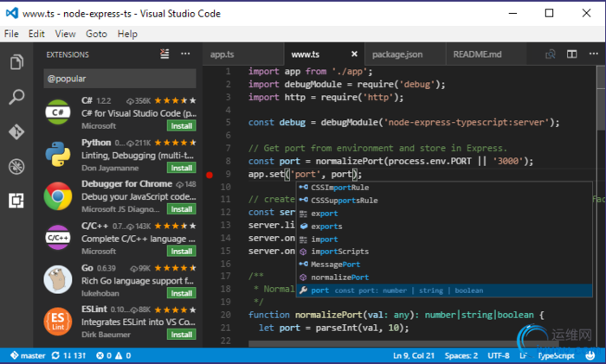Install the Python extension
This screenshot has width=606, height=364.
tap(181, 168)
